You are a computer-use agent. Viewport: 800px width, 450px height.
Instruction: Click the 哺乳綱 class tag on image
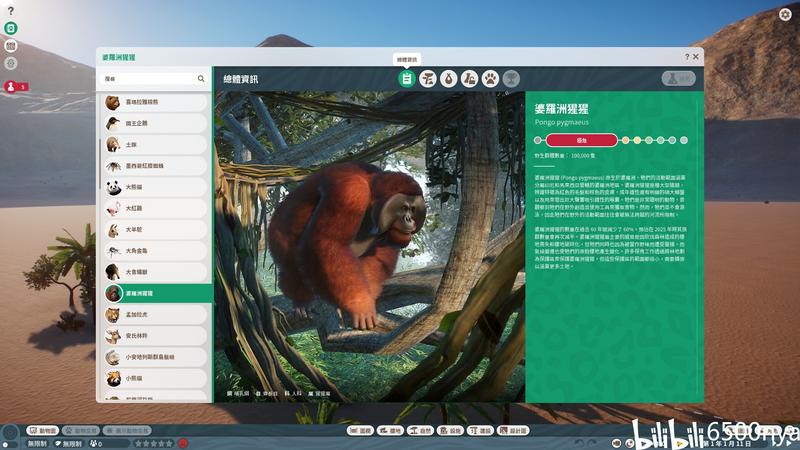238,393
